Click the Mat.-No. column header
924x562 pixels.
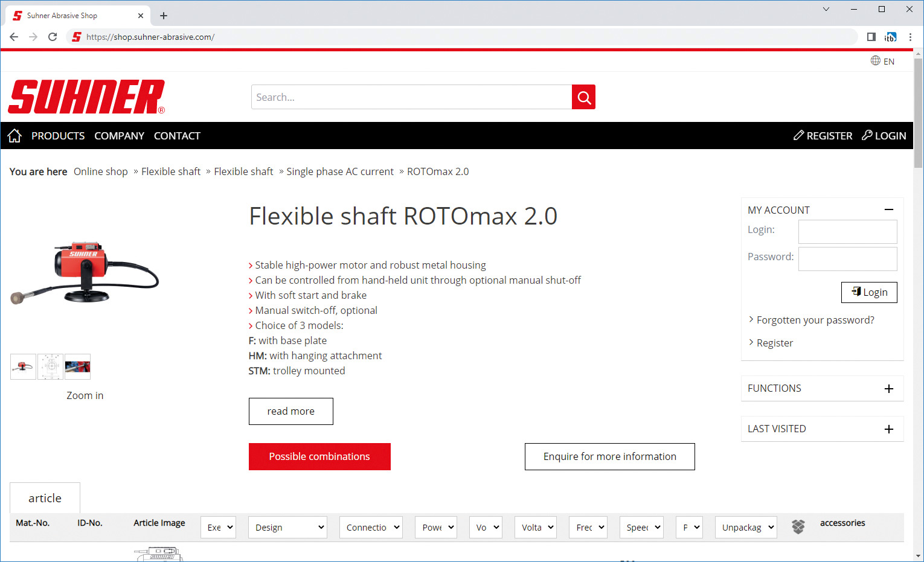[33, 523]
